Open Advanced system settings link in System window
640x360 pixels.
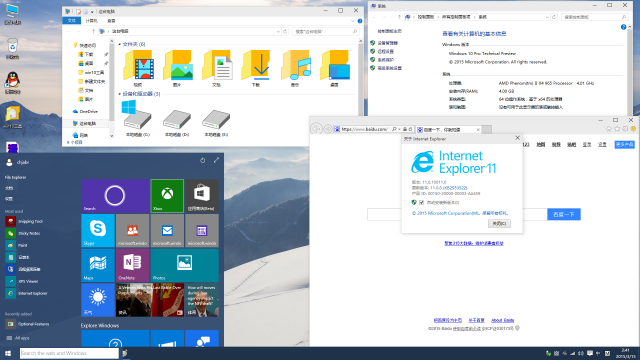[389, 68]
